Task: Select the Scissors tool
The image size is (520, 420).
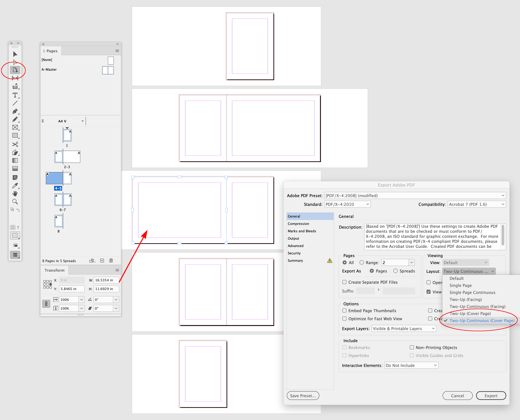Action: click(x=15, y=144)
